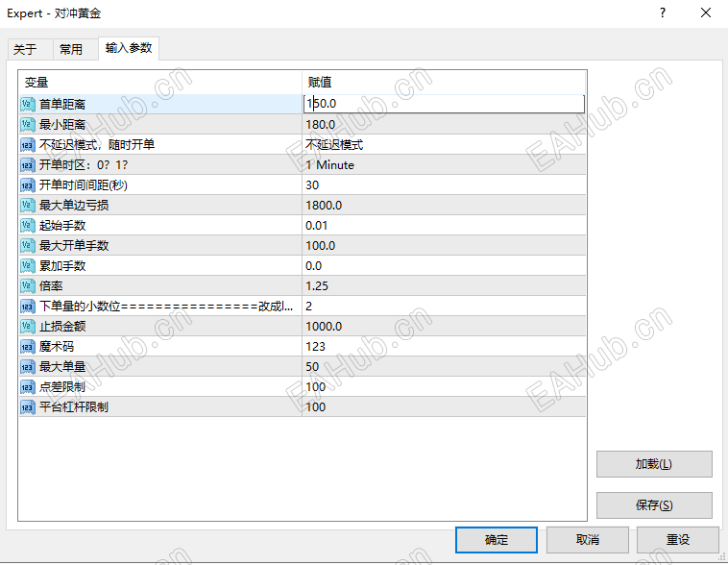Select the value 0.01 for 起始手数
The width and height of the screenshot is (728, 565).
pos(316,226)
